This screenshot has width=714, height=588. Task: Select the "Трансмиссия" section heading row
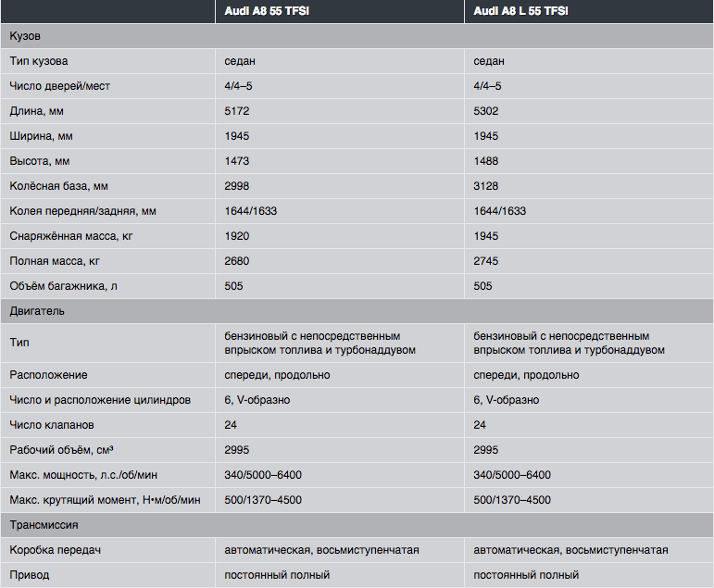point(45,525)
